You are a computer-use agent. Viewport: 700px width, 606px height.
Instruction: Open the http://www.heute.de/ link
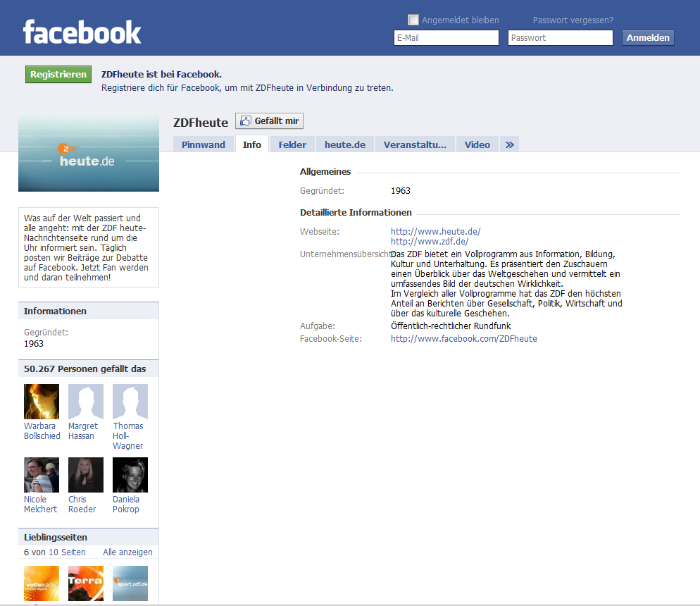(x=436, y=231)
